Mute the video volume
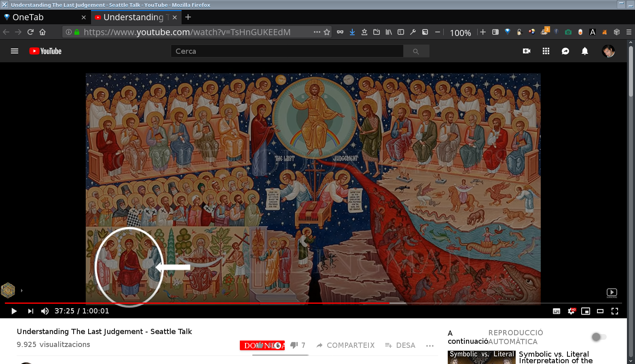Viewport: 635px width, 364px height. coord(45,311)
